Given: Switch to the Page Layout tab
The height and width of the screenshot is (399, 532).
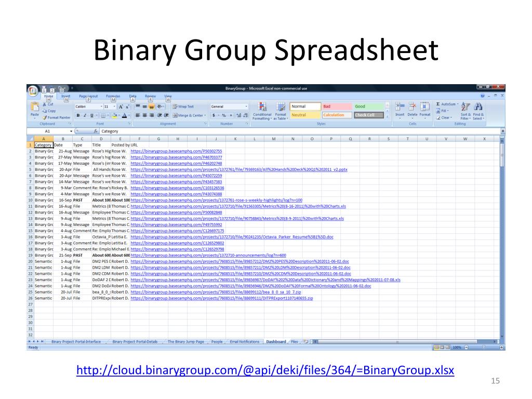Looking at the screenshot, I should point(88,96).
